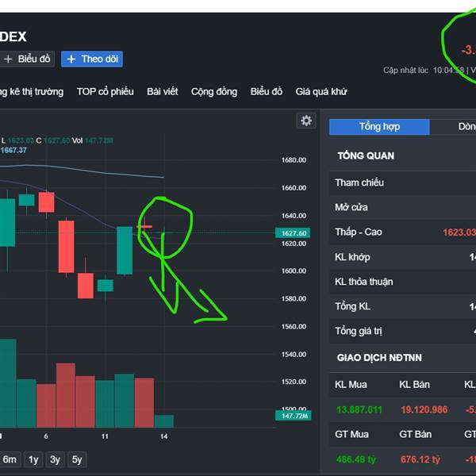Open Biểu đồ in the navigation bar

267,91
